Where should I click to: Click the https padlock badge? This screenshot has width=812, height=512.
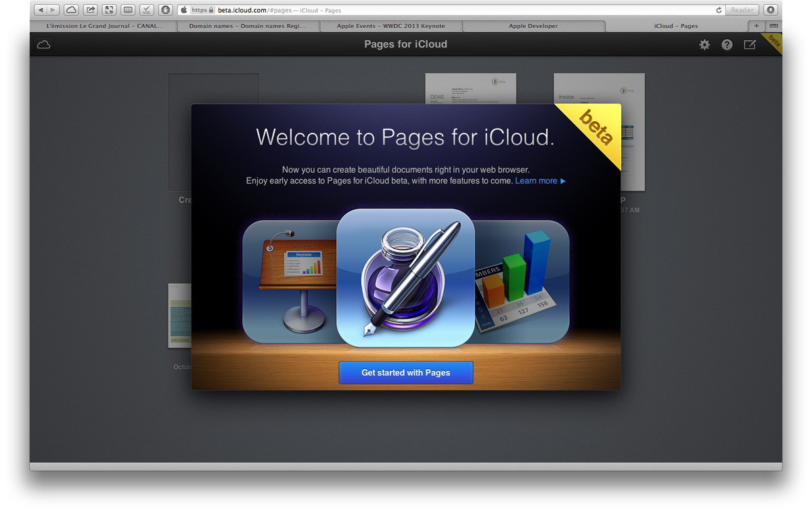(202, 10)
